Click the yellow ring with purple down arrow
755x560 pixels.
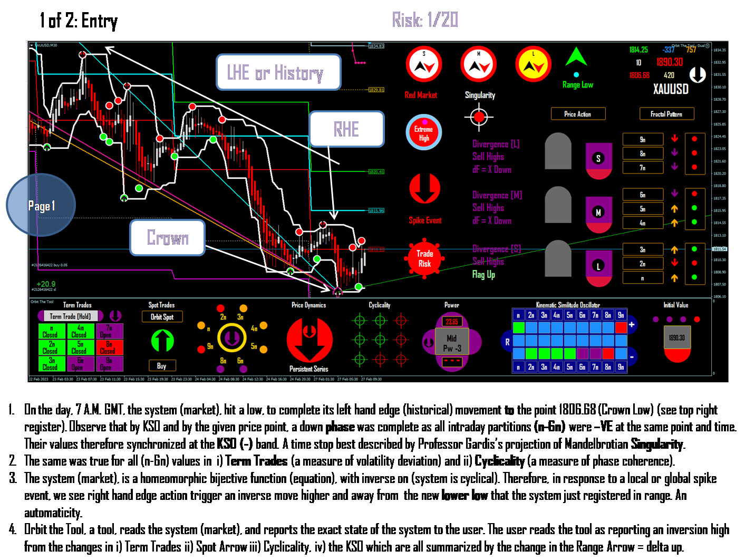click(x=232, y=337)
